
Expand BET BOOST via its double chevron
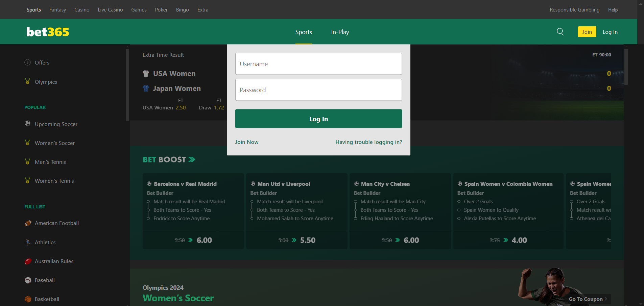click(x=192, y=159)
